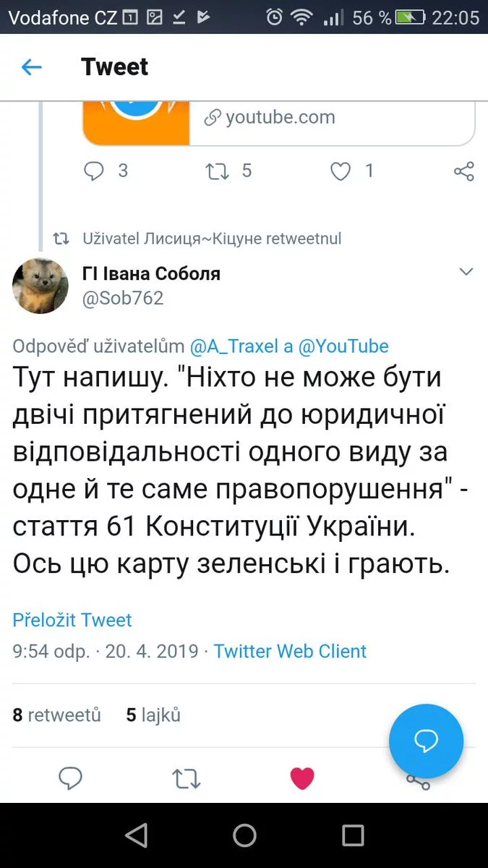Open the author's pine marten avatar
This screenshot has height=868, width=488.
40,285
